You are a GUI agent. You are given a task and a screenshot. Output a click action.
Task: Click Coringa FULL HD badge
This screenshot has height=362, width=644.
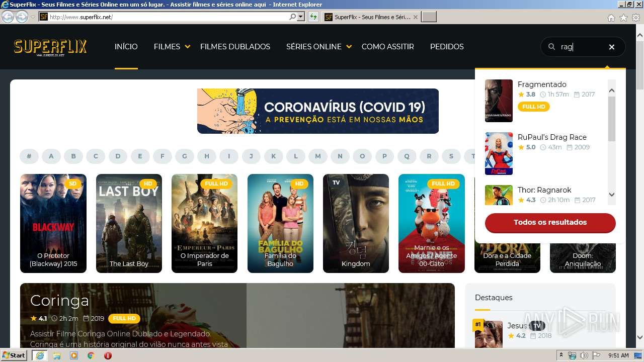(124, 318)
